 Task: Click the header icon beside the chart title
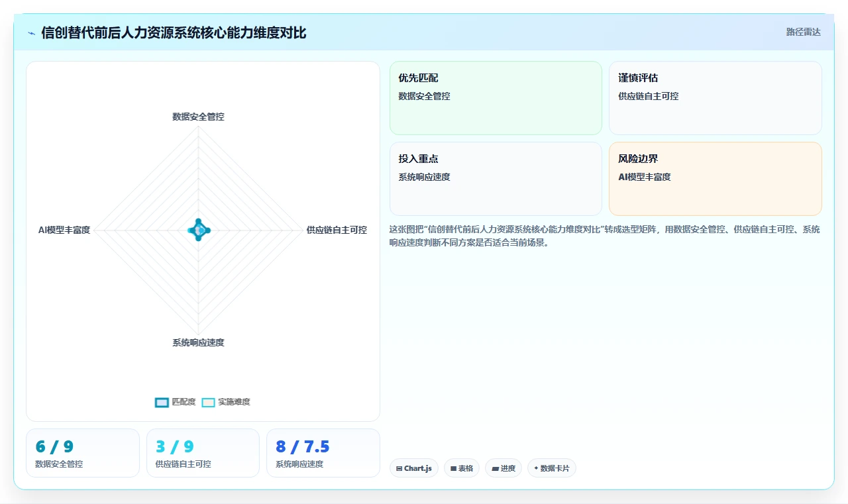(x=31, y=32)
